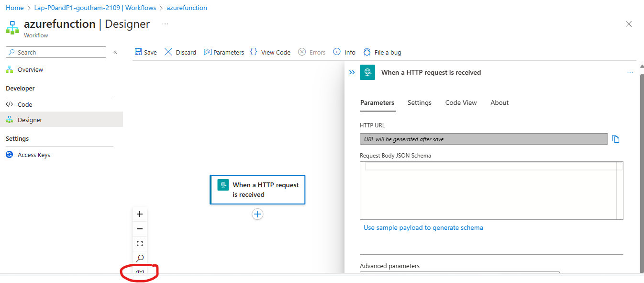Open the View Code toolbar icon
Screen dimensions: 644x283
(x=253, y=52)
